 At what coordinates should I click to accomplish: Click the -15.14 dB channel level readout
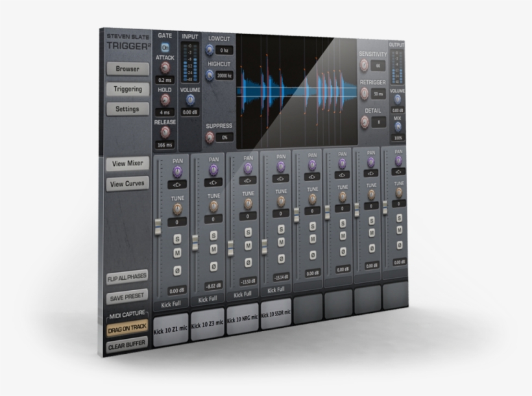coord(281,277)
